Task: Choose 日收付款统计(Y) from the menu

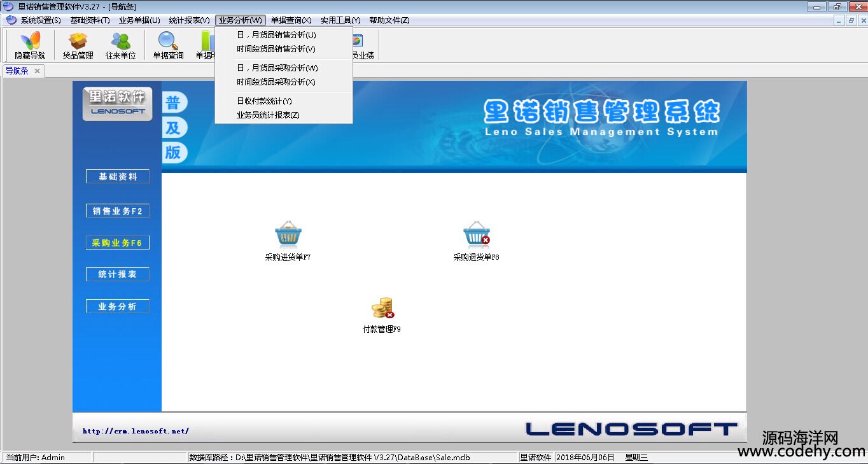Action: coord(284,101)
